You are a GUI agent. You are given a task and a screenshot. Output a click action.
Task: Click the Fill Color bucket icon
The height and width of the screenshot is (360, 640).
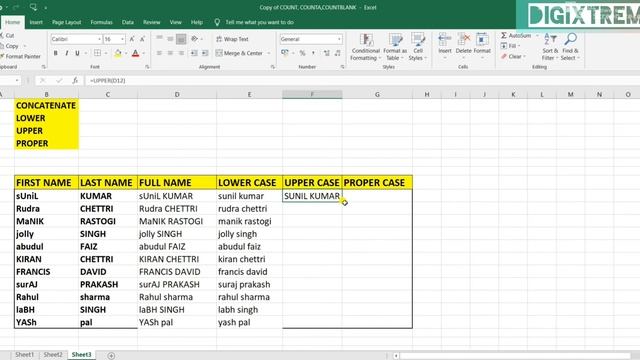coord(118,53)
